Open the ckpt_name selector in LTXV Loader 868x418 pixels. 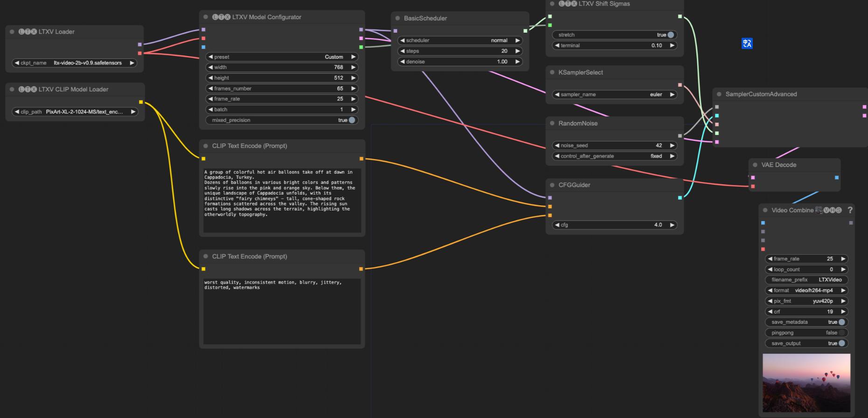(x=75, y=63)
